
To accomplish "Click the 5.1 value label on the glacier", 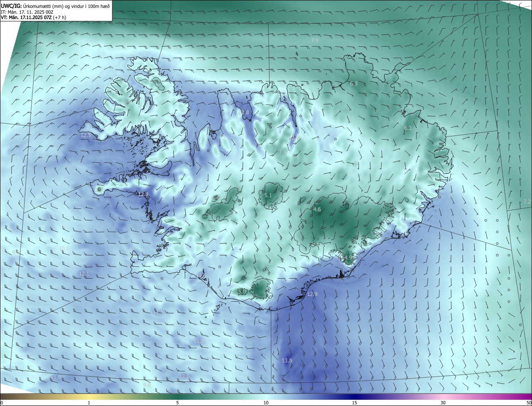I will [x=268, y=196].
